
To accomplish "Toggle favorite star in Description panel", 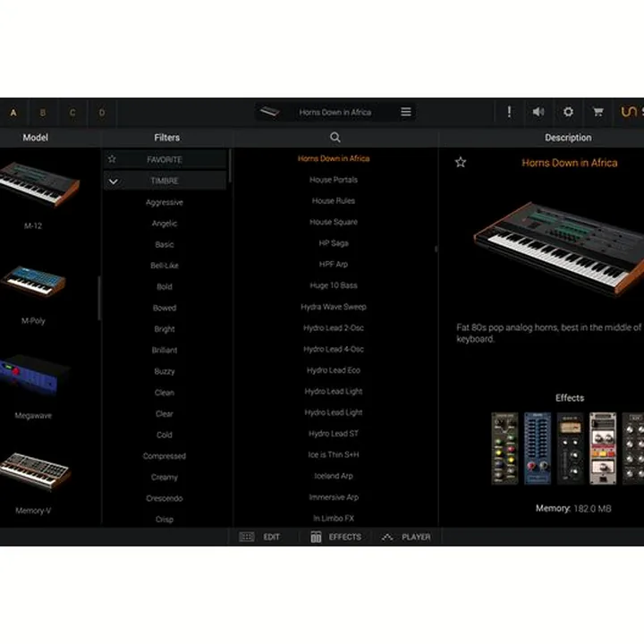I will (461, 162).
